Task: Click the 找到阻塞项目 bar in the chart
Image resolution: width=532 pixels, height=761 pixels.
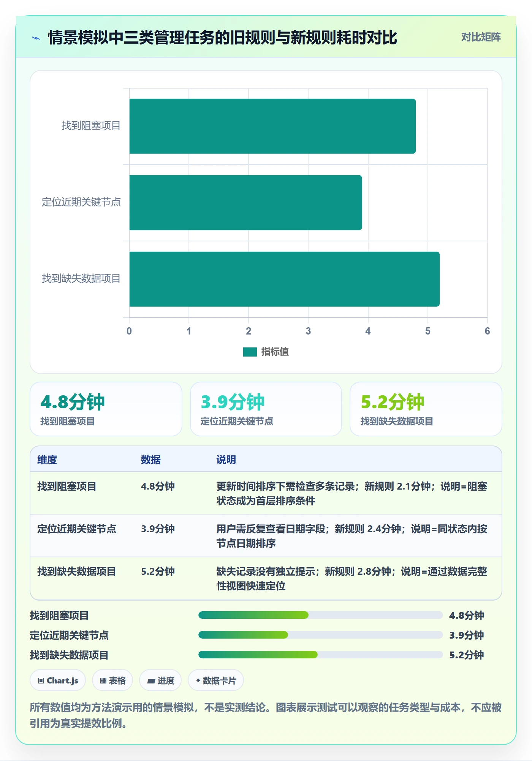Action: (x=272, y=126)
